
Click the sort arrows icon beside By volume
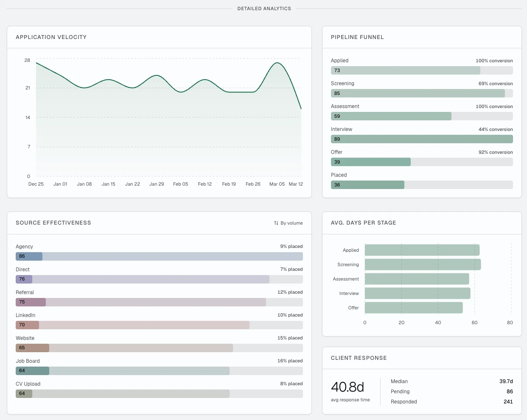(x=275, y=223)
